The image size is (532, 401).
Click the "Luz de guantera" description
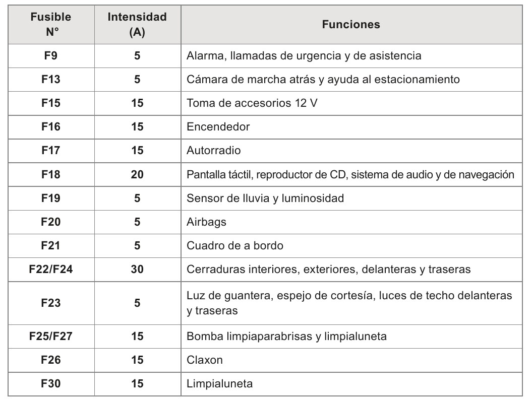pos(349,303)
